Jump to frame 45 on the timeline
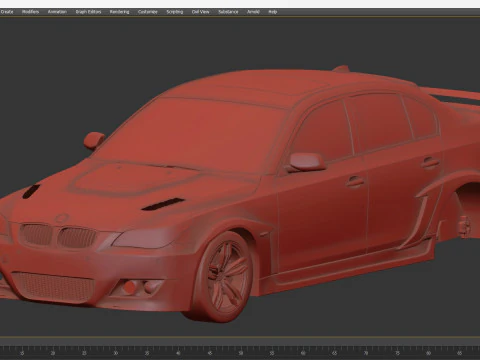Screen dimensions: 480x360 [x=210, y=353]
